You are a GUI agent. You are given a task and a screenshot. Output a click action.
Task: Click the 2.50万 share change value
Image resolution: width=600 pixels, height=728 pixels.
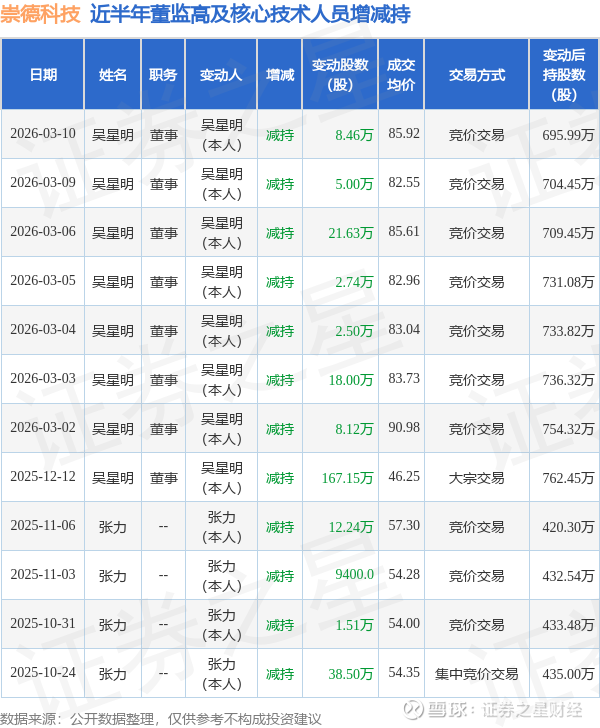coord(354,331)
